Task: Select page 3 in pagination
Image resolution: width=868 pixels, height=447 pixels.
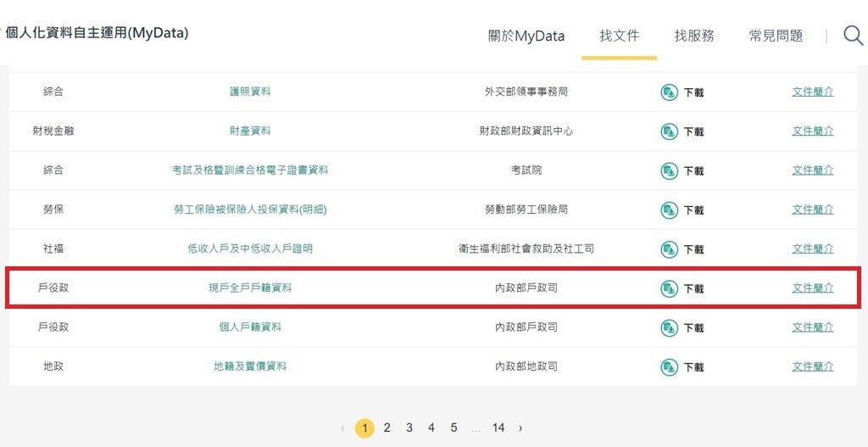Action: [409, 428]
